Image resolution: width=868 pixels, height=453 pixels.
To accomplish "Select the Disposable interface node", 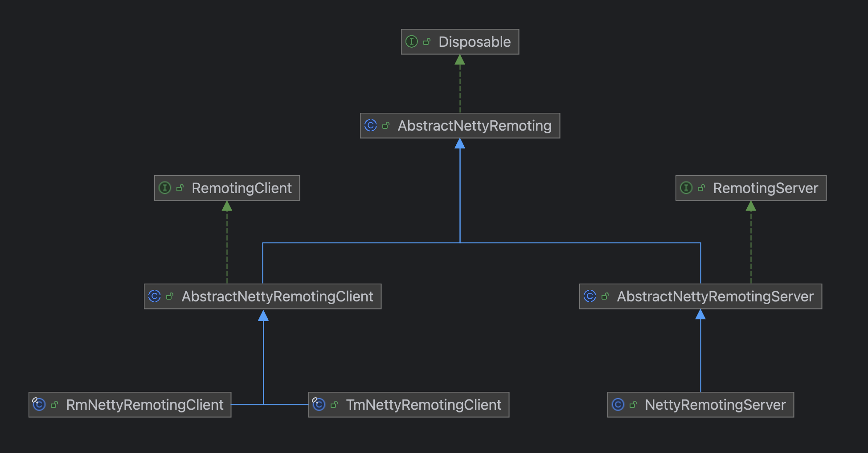I will (475, 42).
